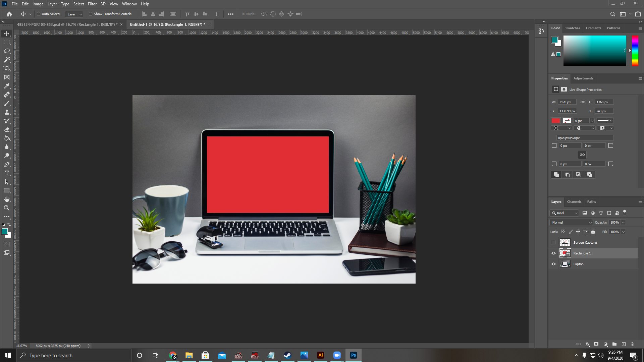Screen dimensions: 644x362
Task: Select the Zoom tool in toolbar
Action: point(7,208)
